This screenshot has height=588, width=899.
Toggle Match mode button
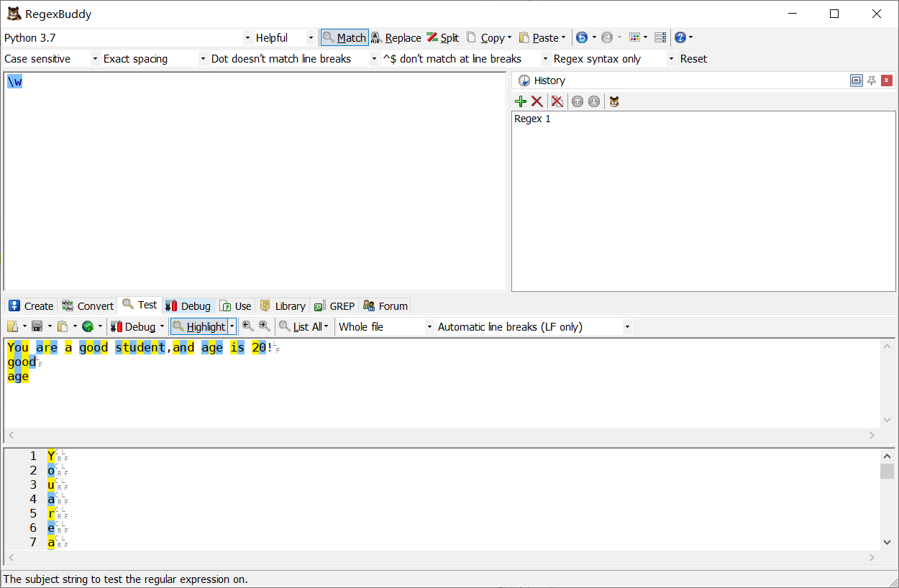344,37
